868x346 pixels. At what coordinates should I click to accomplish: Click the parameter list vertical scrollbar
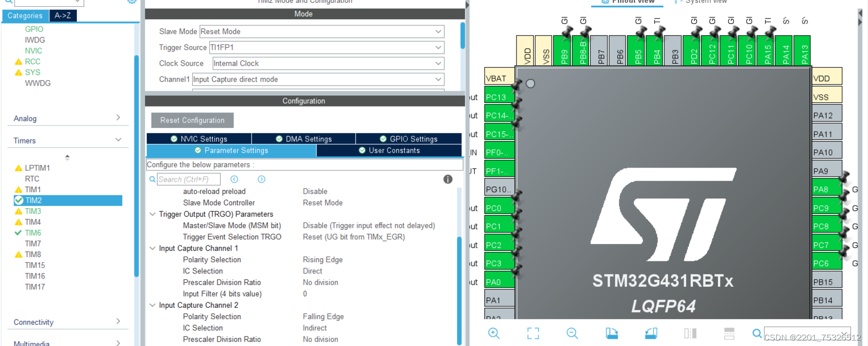point(459,290)
